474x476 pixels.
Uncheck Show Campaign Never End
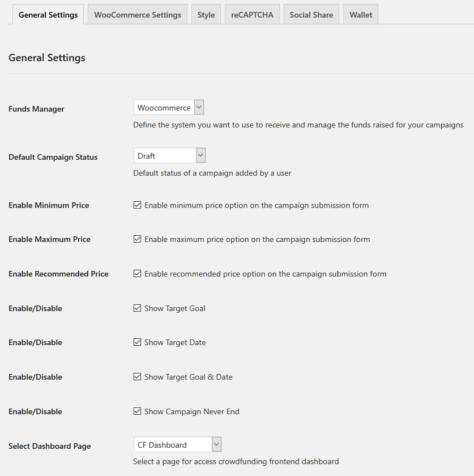(137, 411)
